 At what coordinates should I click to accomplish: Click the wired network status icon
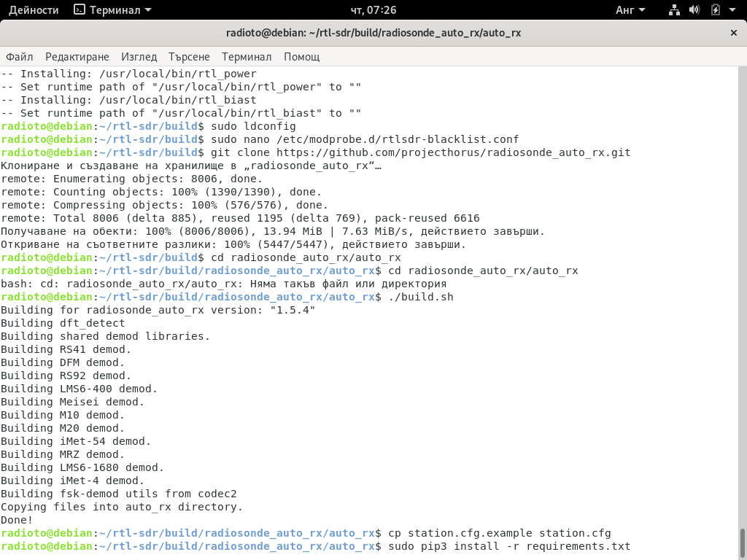pyautogui.click(x=674, y=10)
